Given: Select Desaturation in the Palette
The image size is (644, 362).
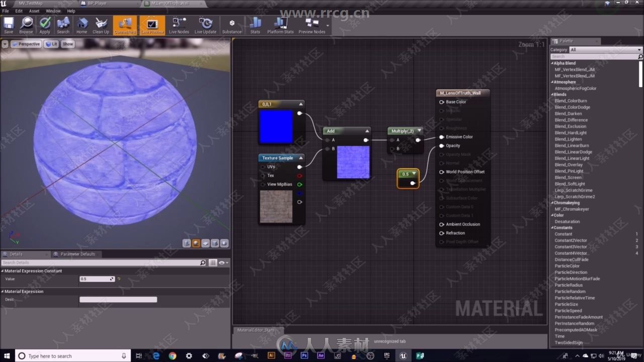Looking at the screenshot, I should (567, 221).
